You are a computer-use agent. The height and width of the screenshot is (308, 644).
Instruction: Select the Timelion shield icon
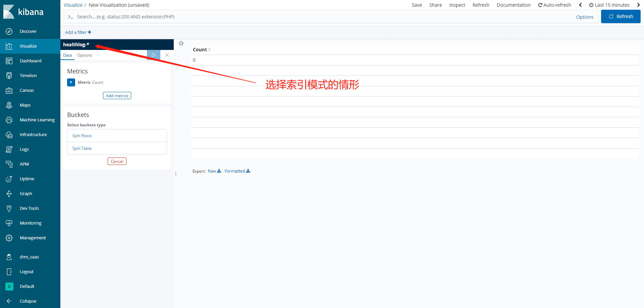pyautogui.click(x=9, y=76)
